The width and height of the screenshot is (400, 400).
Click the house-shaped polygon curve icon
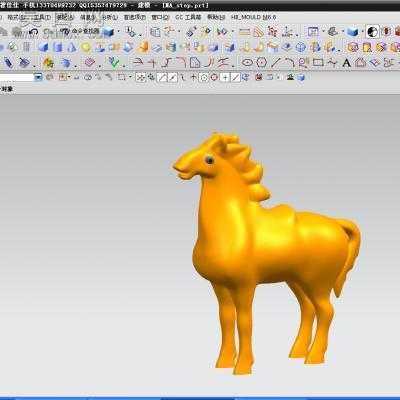tap(360, 62)
